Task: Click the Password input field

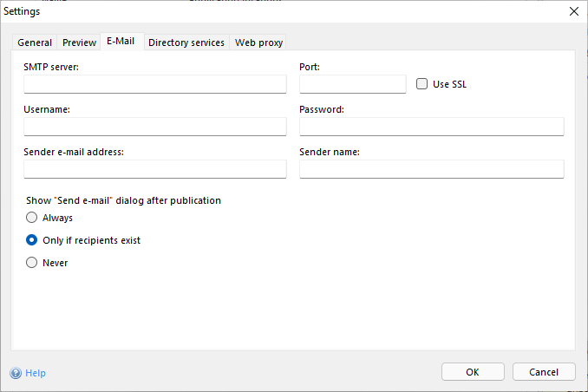Action: coord(431,127)
